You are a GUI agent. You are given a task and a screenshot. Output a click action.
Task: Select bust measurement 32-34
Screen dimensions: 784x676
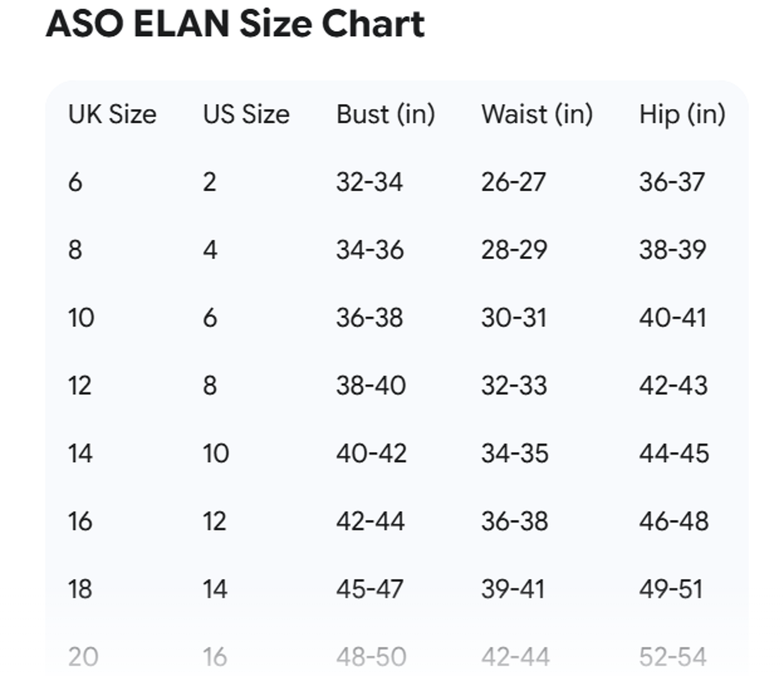click(x=369, y=182)
